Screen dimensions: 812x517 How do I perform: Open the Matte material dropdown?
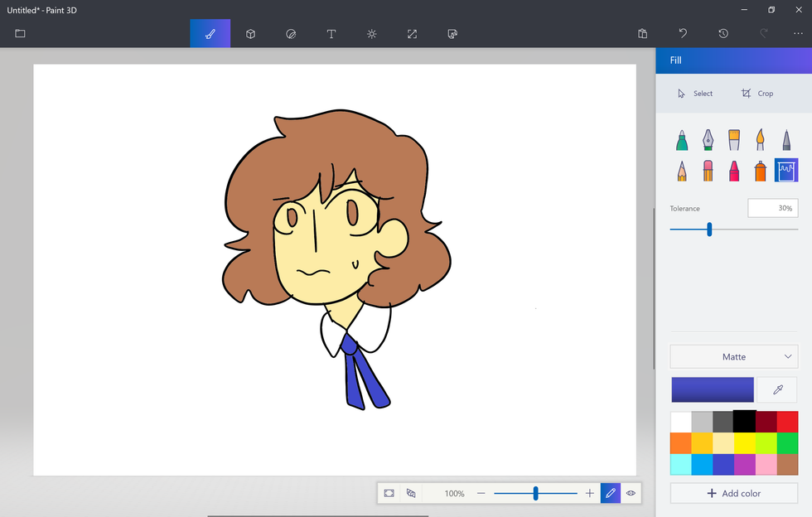[734, 357]
